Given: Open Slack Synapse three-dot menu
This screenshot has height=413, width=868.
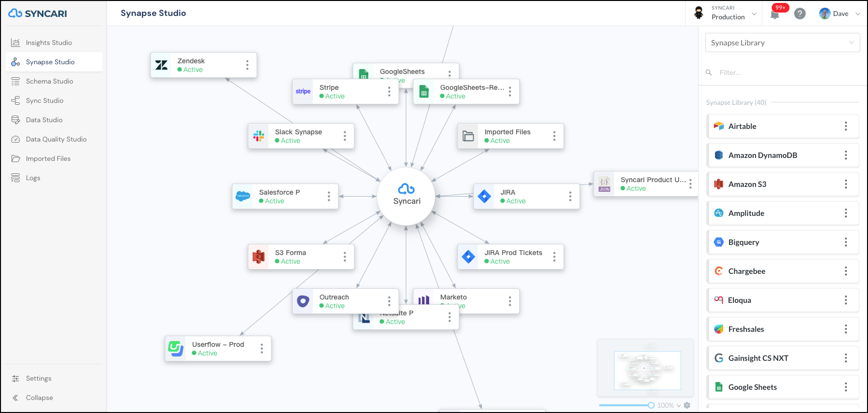Looking at the screenshot, I should point(345,136).
